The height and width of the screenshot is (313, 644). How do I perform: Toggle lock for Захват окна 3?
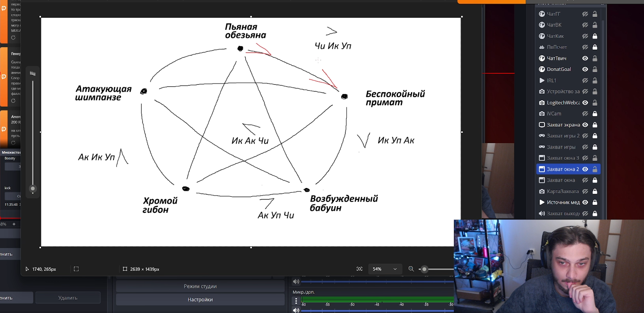click(595, 158)
